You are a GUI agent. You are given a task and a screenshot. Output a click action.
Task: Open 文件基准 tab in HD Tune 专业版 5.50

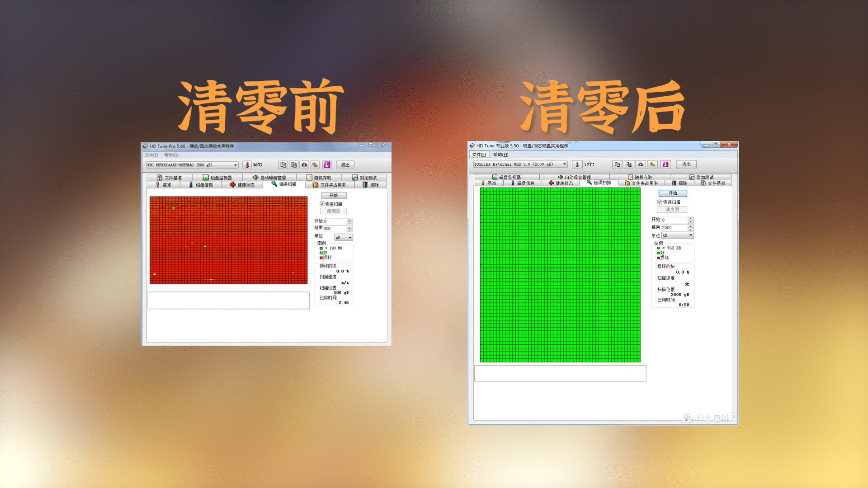coord(713,183)
